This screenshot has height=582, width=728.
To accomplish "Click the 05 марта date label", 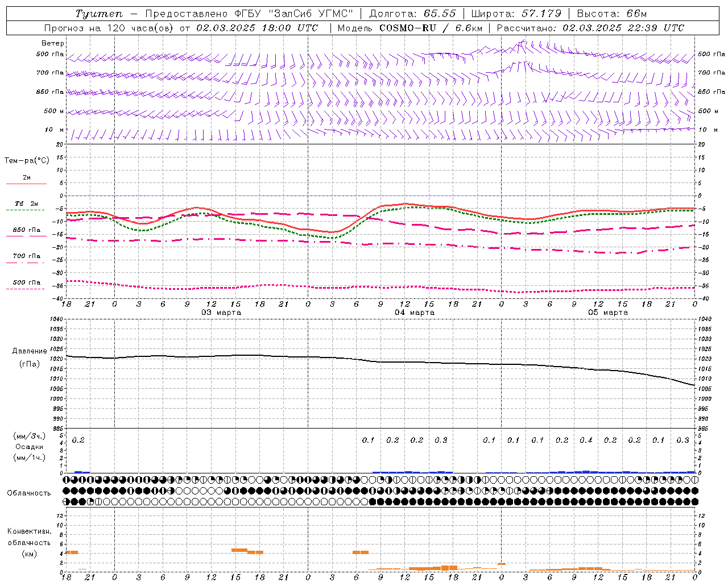I will 608,312.
